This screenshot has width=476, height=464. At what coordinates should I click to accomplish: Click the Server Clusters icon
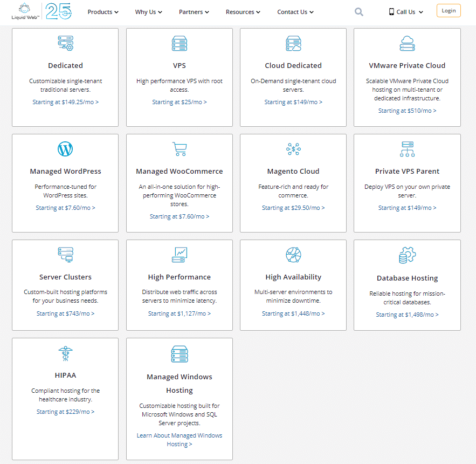(66, 255)
